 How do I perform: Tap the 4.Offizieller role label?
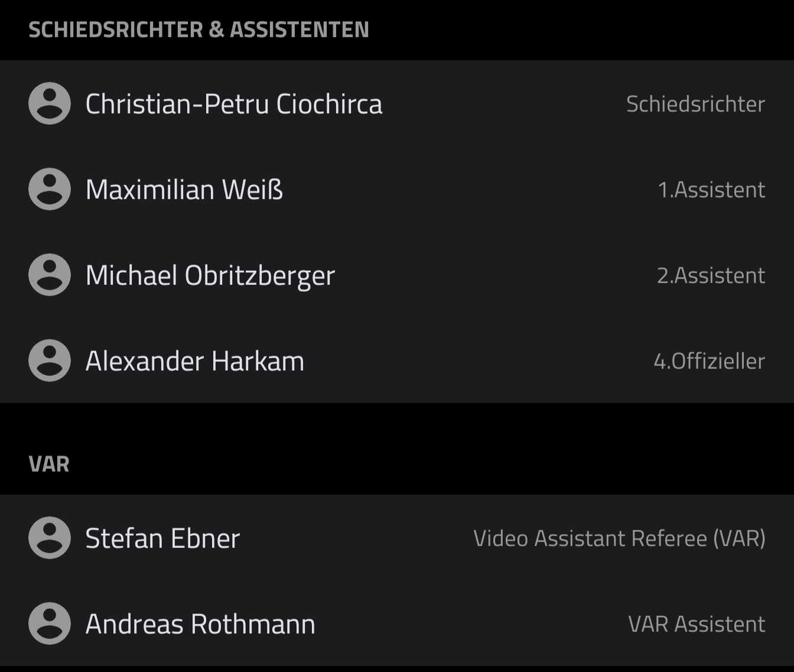pos(709,361)
